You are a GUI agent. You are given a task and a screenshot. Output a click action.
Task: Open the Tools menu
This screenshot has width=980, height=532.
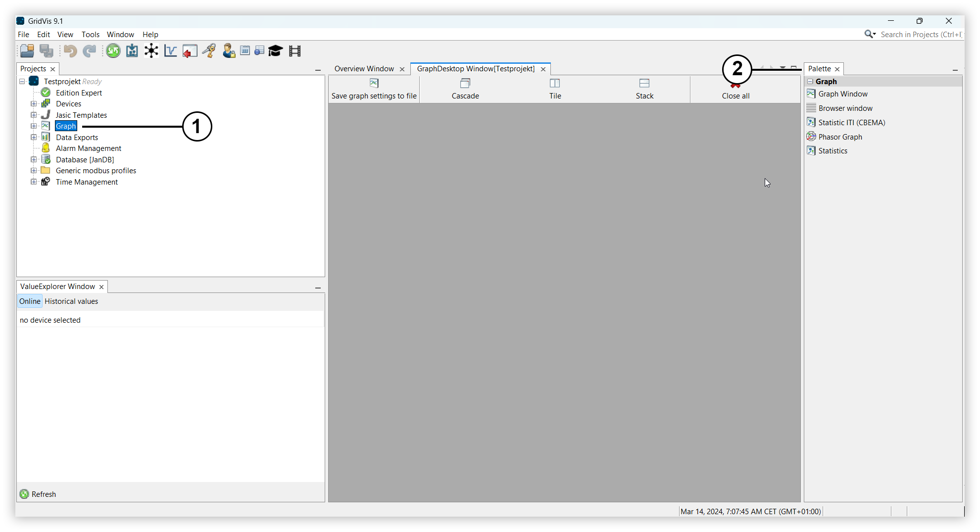(90, 34)
